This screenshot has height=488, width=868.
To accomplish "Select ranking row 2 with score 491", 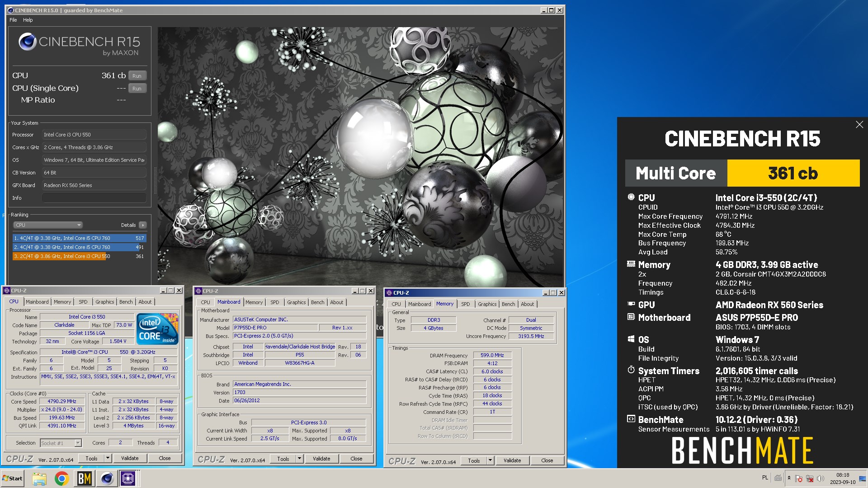I will click(79, 247).
